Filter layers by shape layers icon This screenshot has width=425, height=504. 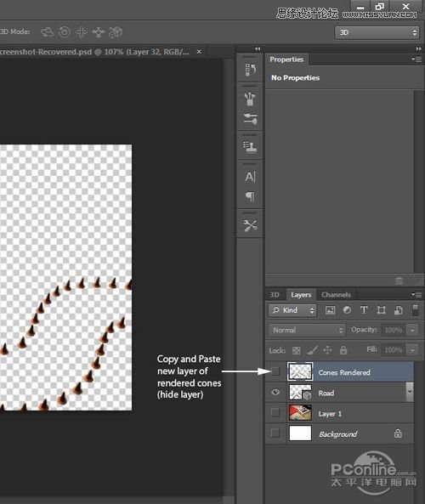click(382, 310)
